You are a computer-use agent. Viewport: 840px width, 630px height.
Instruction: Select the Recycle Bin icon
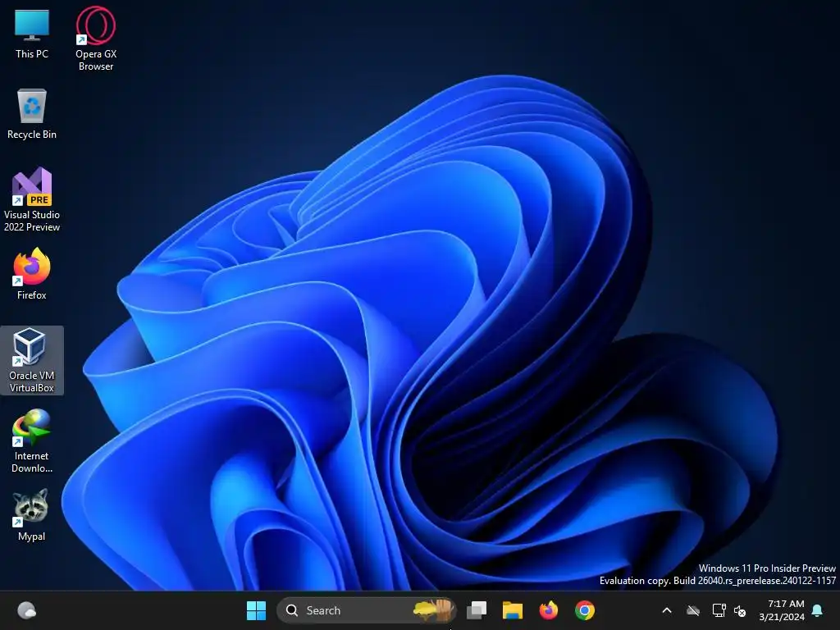tap(32, 114)
